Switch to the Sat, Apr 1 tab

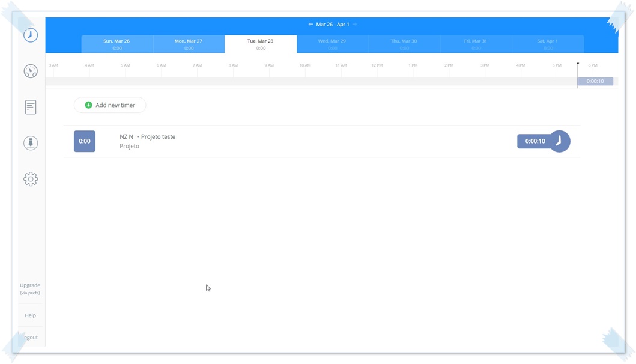tap(548, 44)
